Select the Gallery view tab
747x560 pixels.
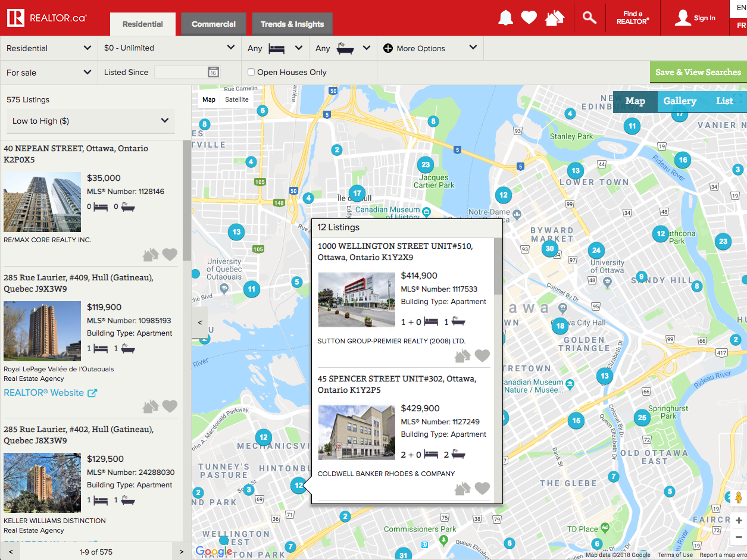coord(679,101)
